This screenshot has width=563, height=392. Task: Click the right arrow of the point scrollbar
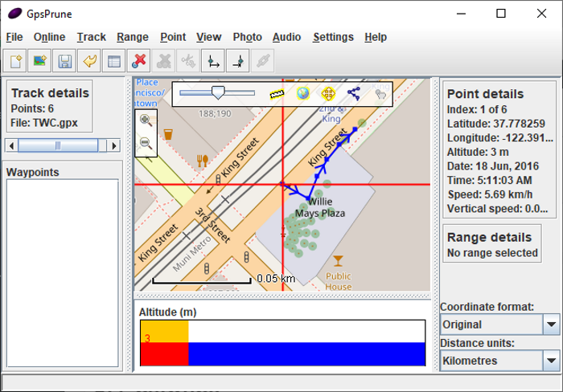pos(116,145)
